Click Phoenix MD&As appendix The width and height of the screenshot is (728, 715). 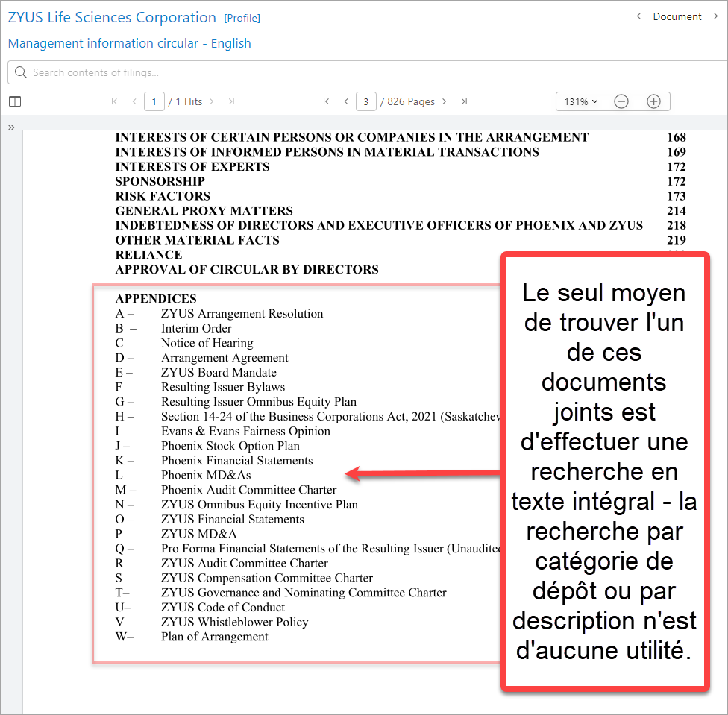click(x=206, y=475)
